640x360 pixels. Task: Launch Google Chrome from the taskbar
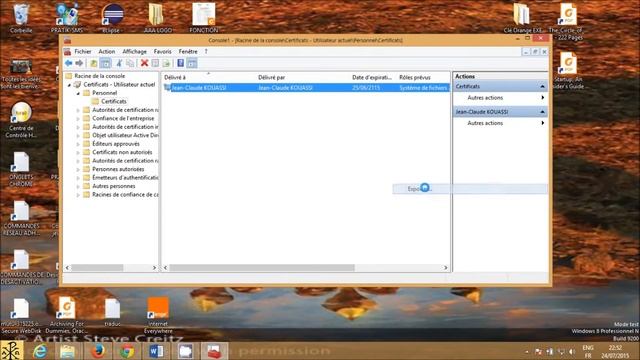127,351
